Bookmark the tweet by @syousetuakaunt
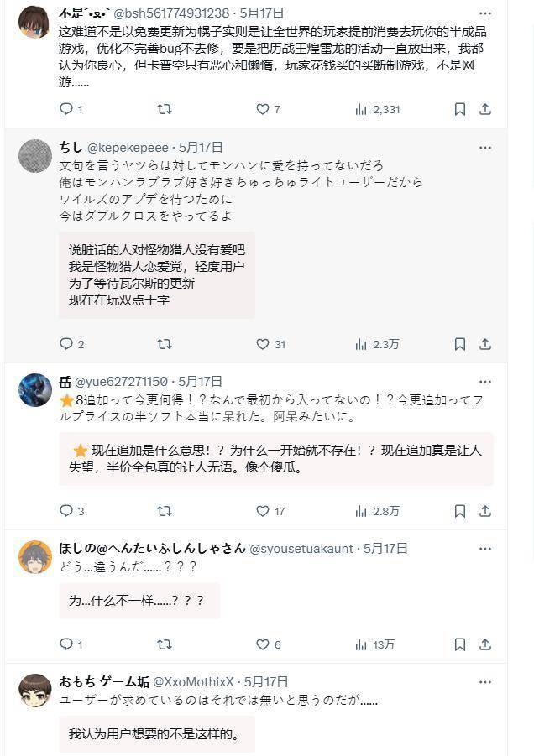The width and height of the screenshot is (534, 756). [x=460, y=644]
